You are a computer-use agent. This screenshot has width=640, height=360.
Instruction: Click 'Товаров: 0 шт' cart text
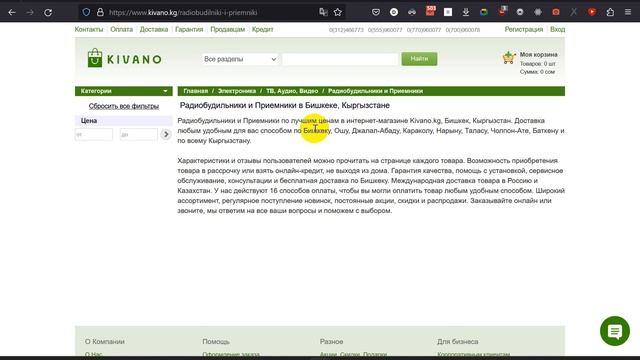(538, 64)
